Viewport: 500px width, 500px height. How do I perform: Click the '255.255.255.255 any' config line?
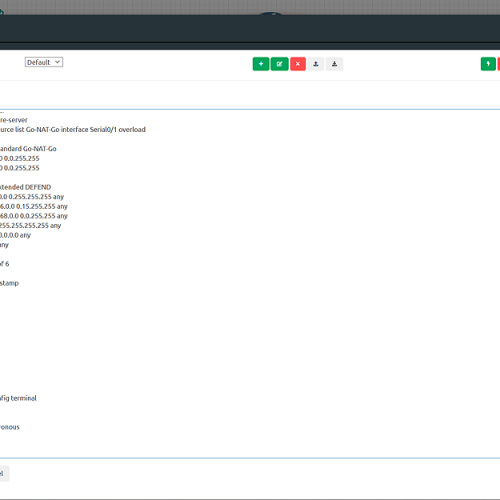pos(30,226)
